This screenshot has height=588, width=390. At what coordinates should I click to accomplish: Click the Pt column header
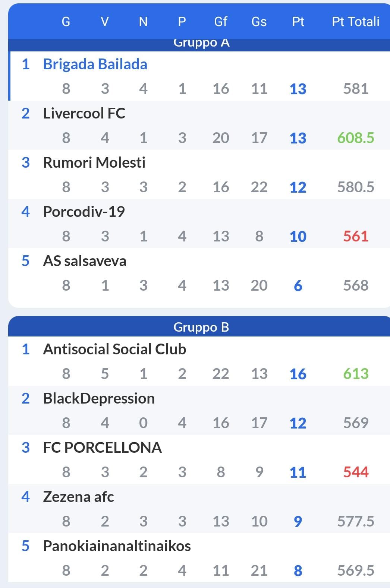pos(298,22)
